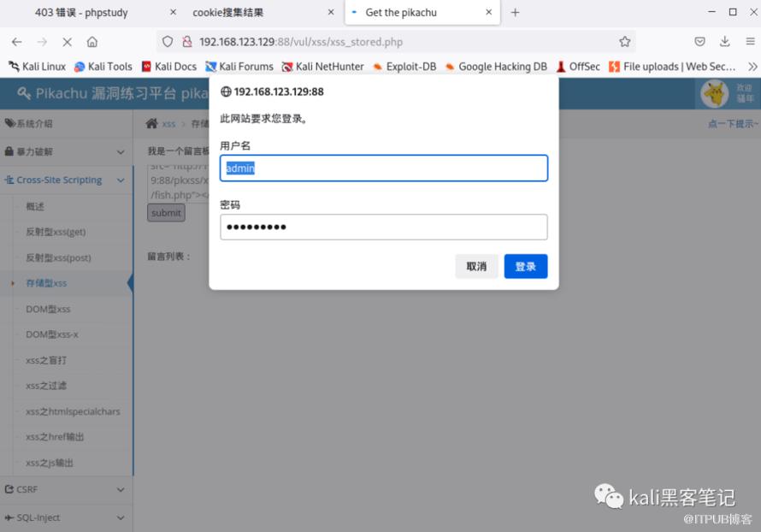This screenshot has width=761, height=532.
Task: Close the cookie搜集结果 tab
Action: [x=331, y=12]
